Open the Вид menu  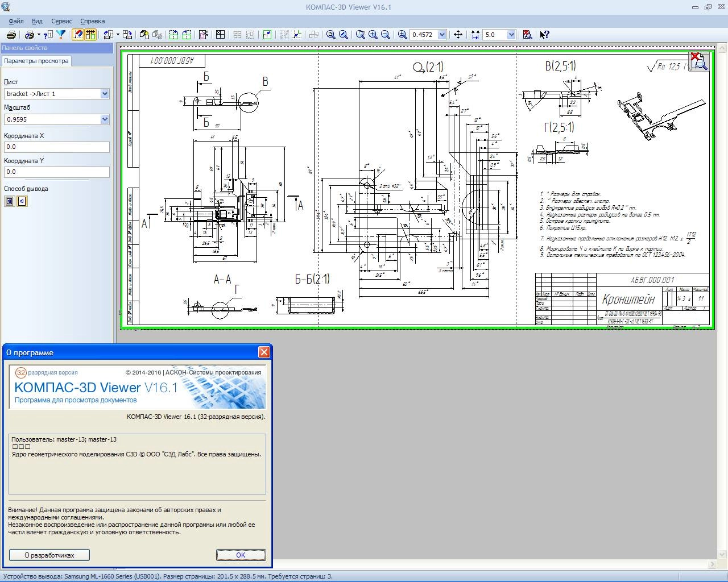37,21
